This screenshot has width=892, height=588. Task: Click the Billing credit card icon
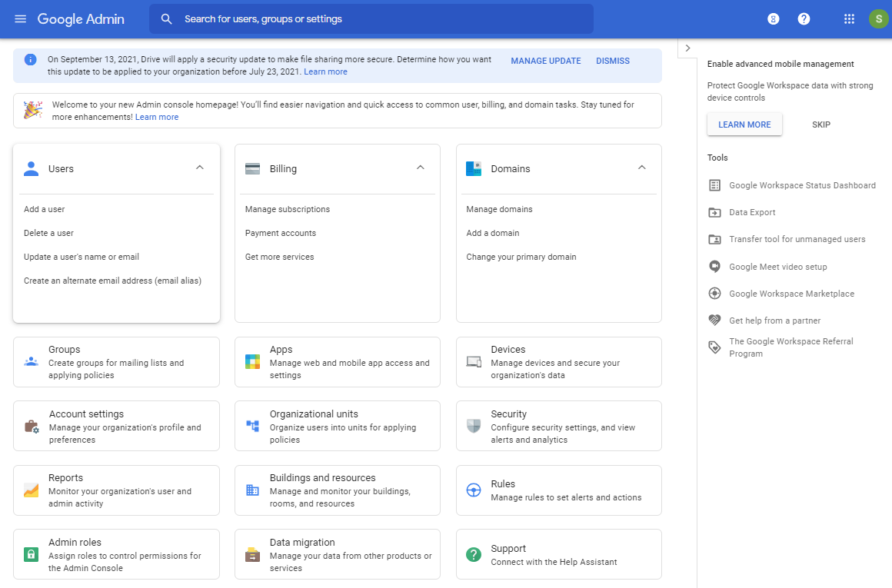tap(252, 168)
